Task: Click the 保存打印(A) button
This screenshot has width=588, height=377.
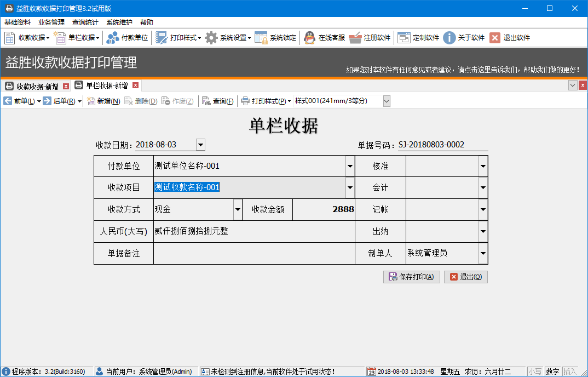Action: click(411, 277)
